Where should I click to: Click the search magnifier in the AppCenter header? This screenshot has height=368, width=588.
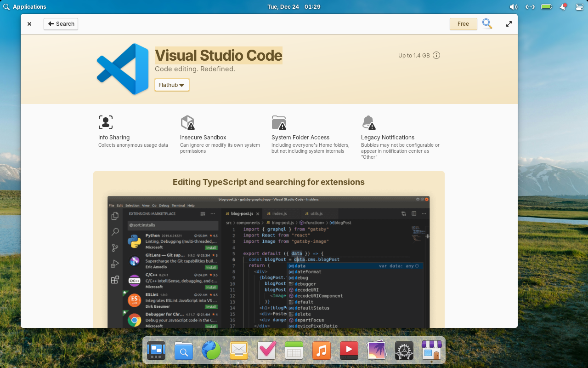(487, 24)
